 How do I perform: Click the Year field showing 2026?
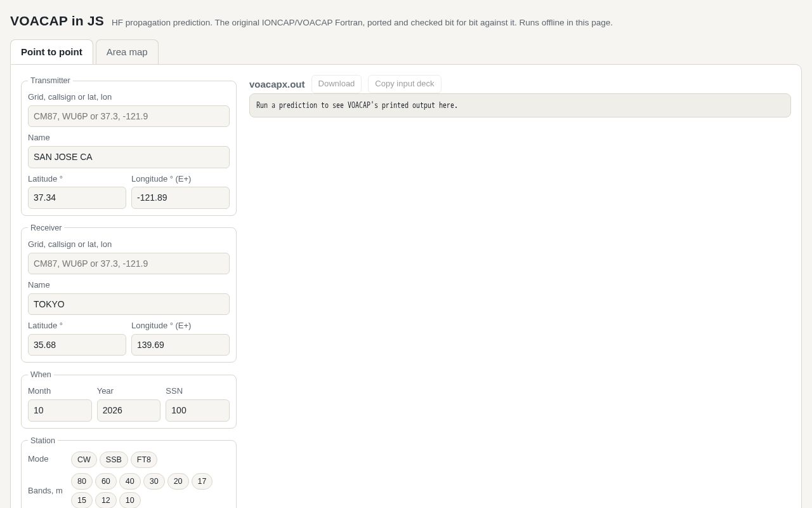129,410
